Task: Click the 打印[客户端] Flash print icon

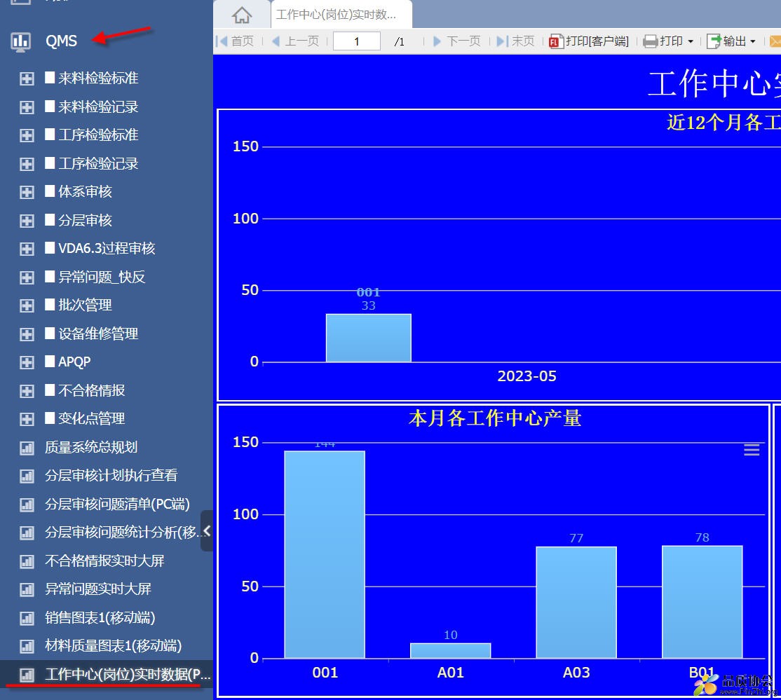Action: [x=556, y=41]
